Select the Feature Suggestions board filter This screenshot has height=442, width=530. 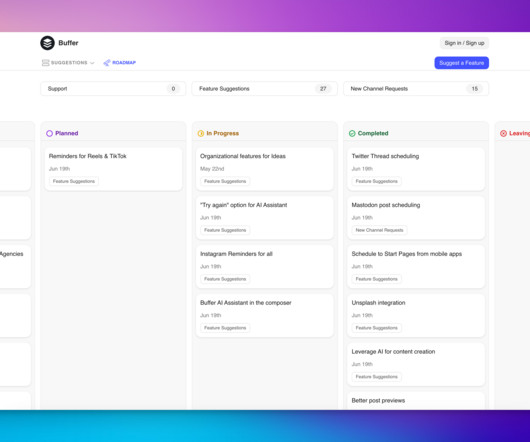click(x=264, y=89)
